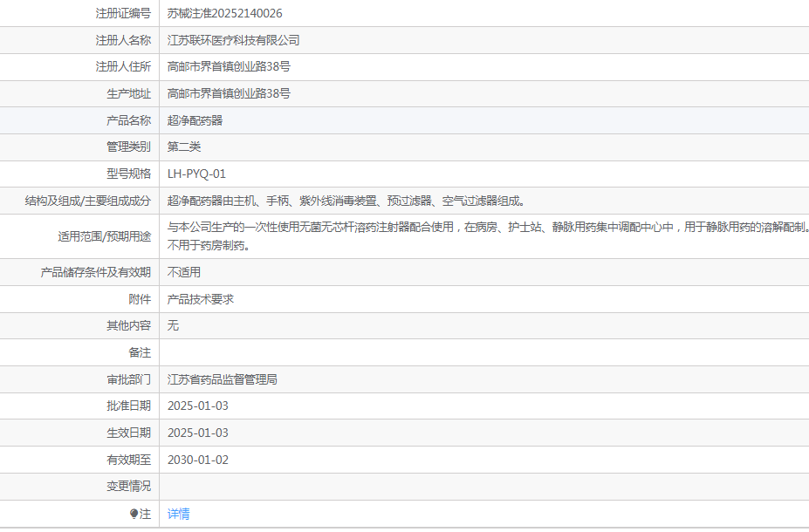Select product name 超净配药器
The image size is (809, 532).
[x=195, y=120]
